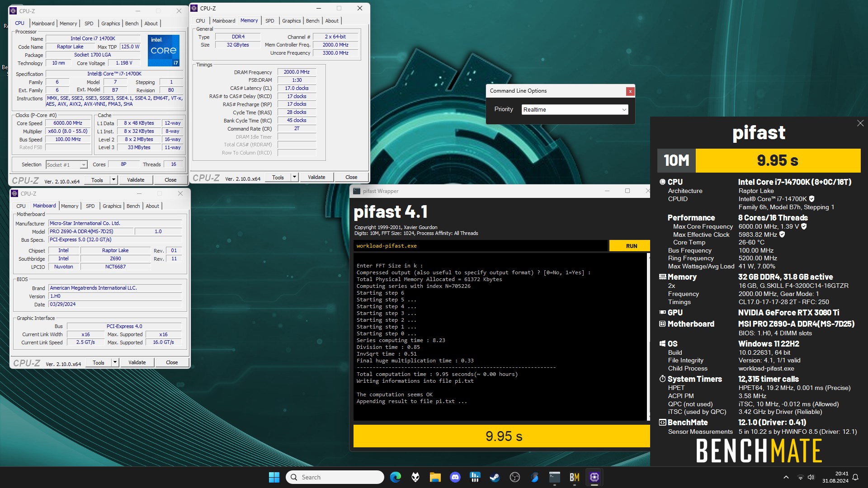
Task: Click the CAS# Latency 17.0 clocks value
Action: pyautogui.click(x=297, y=88)
